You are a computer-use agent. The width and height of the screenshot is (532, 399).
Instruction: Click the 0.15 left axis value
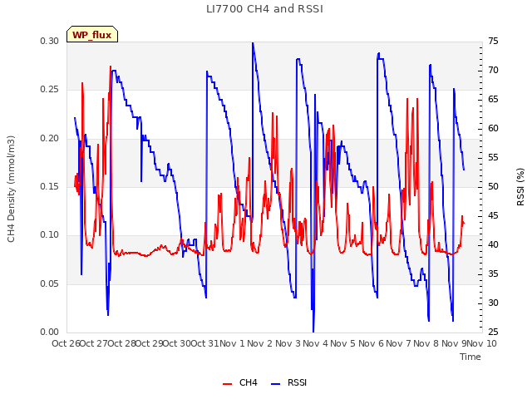[x=50, y=186]
